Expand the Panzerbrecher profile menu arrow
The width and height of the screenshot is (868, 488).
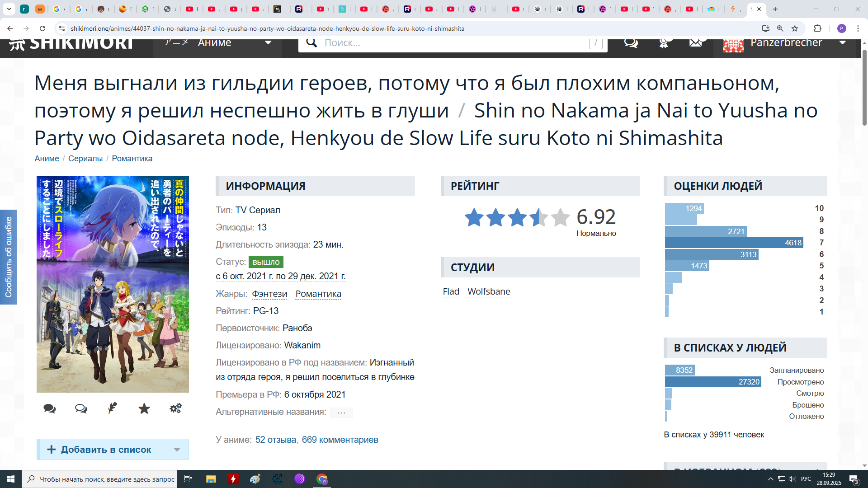coord(842,43)
